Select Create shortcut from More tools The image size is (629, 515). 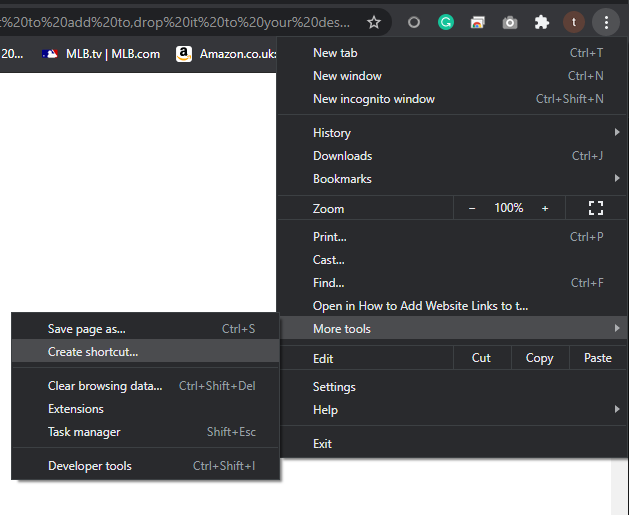tap(93, 352)
